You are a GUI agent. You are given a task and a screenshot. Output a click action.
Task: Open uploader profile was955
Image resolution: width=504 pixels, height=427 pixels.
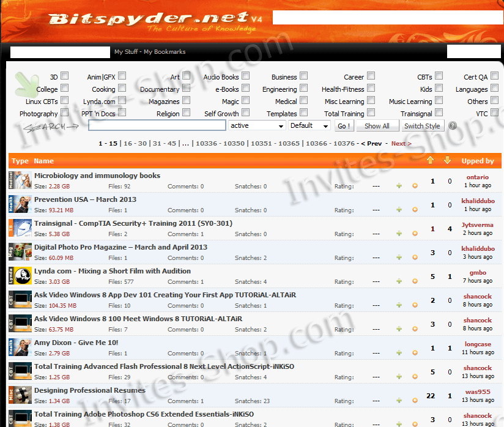pyautogui.click(x=478, y=392)
